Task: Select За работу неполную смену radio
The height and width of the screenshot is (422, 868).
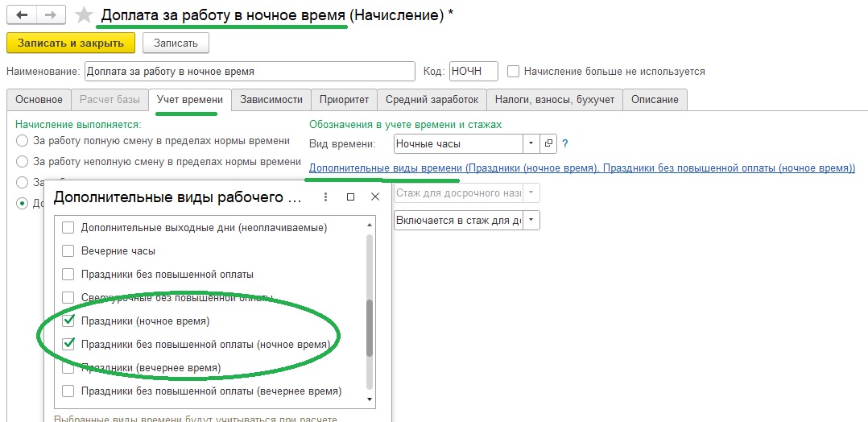Action: pos(23,162)
